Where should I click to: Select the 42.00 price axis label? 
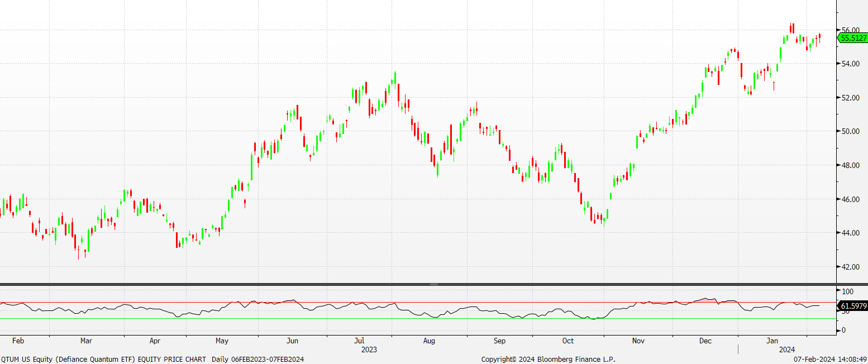tap(850, 267)
